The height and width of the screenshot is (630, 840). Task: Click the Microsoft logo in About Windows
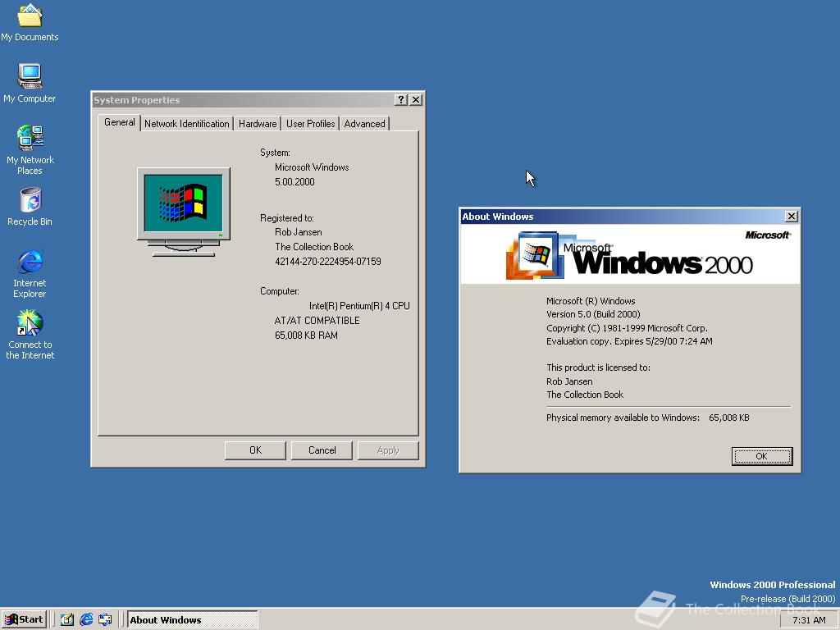tap(767, 235)
